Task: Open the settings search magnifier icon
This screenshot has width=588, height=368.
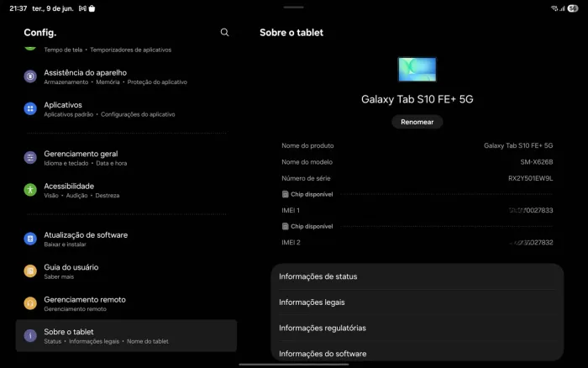Action: tap(224, 32)
